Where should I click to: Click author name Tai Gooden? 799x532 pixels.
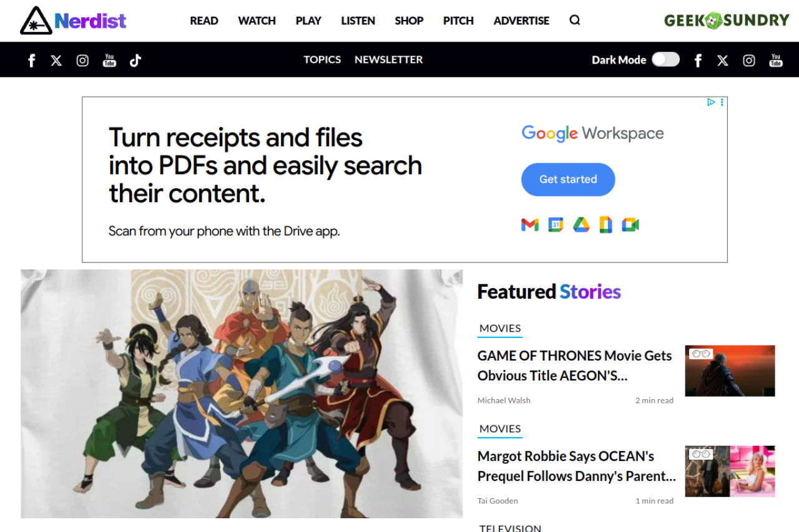click(498, 501)
